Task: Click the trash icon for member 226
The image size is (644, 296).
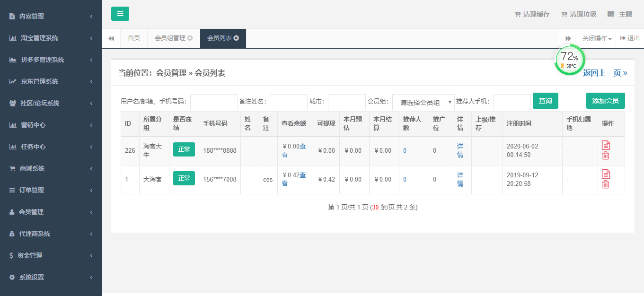Action: click(x=606, y=156)
